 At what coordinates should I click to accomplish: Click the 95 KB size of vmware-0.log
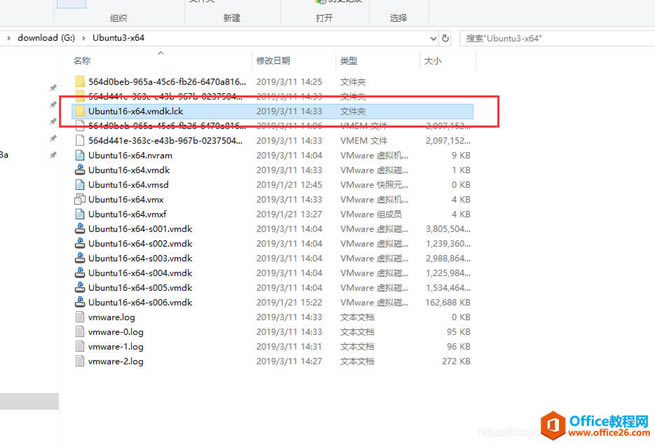click(459, 332)
